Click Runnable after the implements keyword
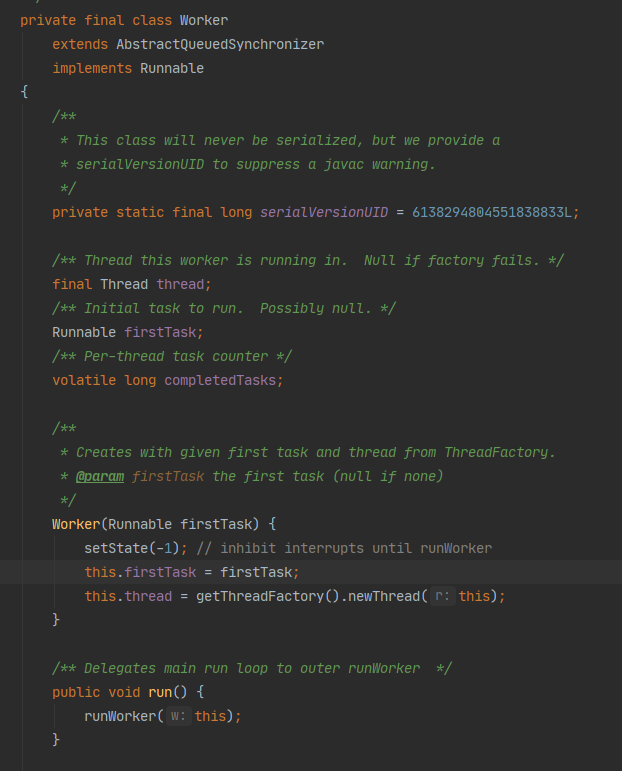Viewport: 622px width, 771px height. coord(172,68)
